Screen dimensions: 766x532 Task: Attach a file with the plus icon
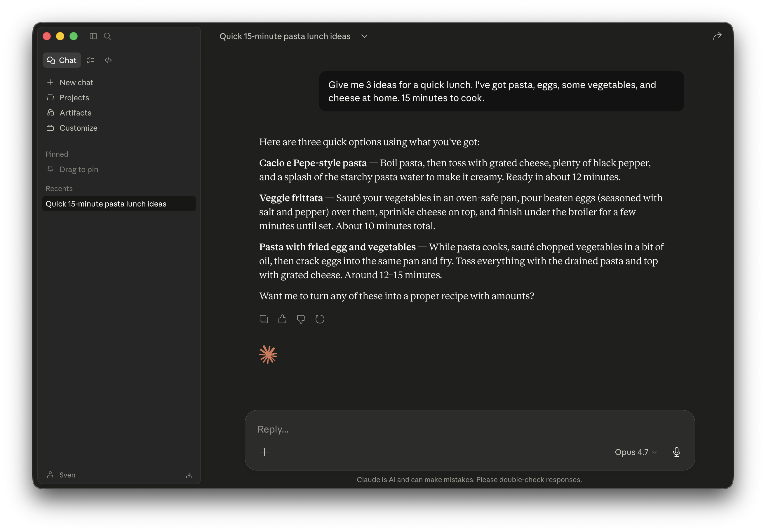point(264,452)
